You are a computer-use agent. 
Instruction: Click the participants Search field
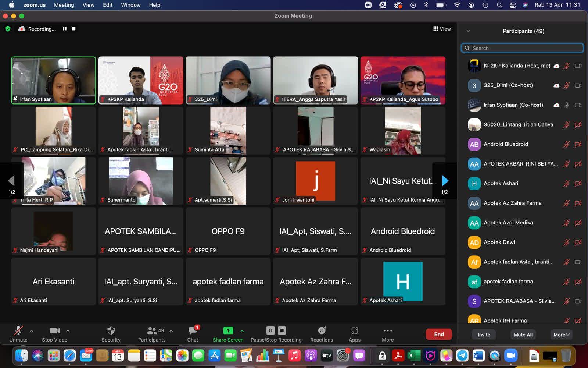(x=522, y=48)
